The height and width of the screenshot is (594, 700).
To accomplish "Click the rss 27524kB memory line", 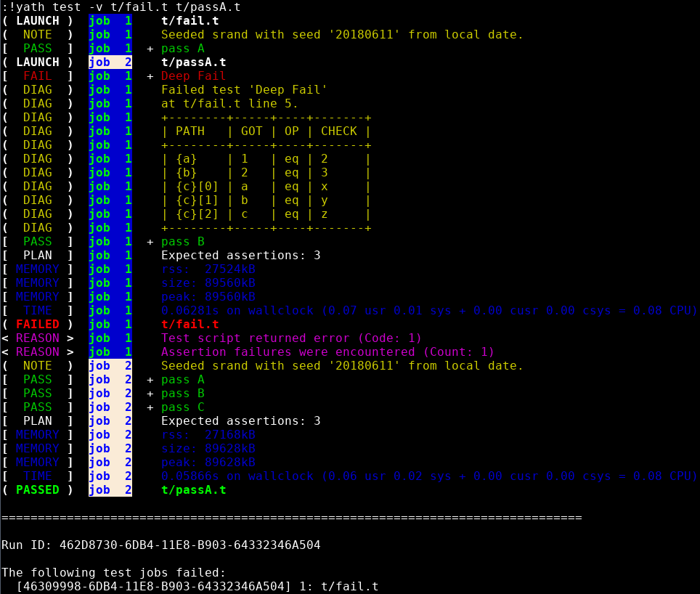I will coord(208,269).
